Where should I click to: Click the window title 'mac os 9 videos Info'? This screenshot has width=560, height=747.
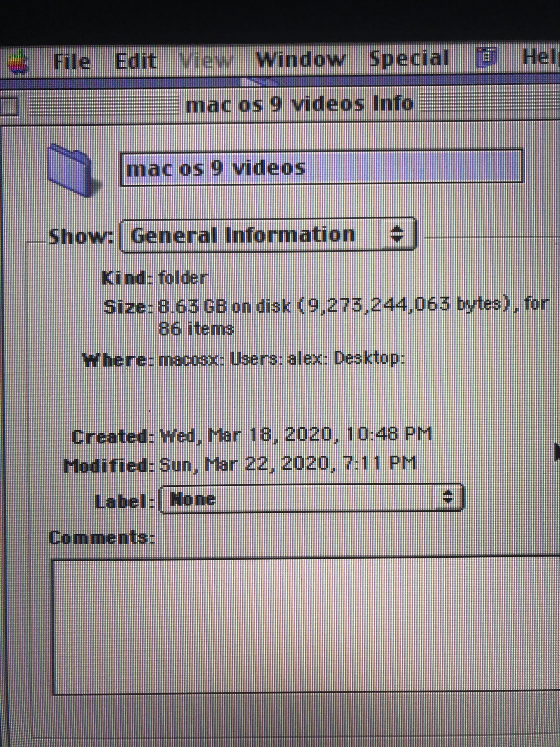[299, 104]
